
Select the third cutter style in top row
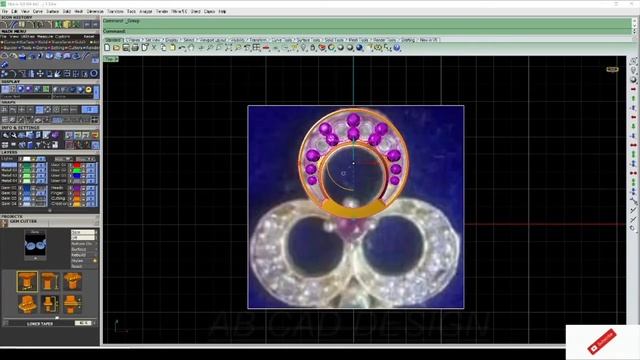coord(72,281)
